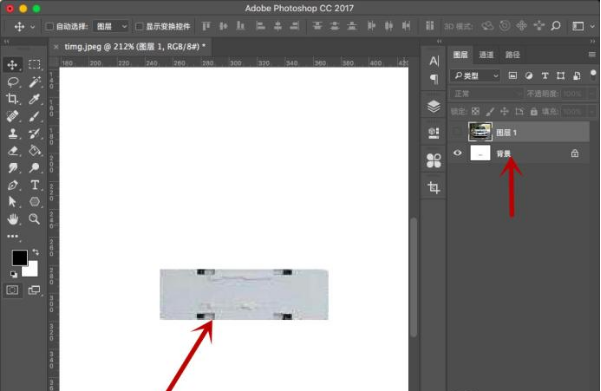This screenshot has height=391, width=601.
Task: Enable the 显示变换控件 checkbox
Action: [x=140, y=26]
